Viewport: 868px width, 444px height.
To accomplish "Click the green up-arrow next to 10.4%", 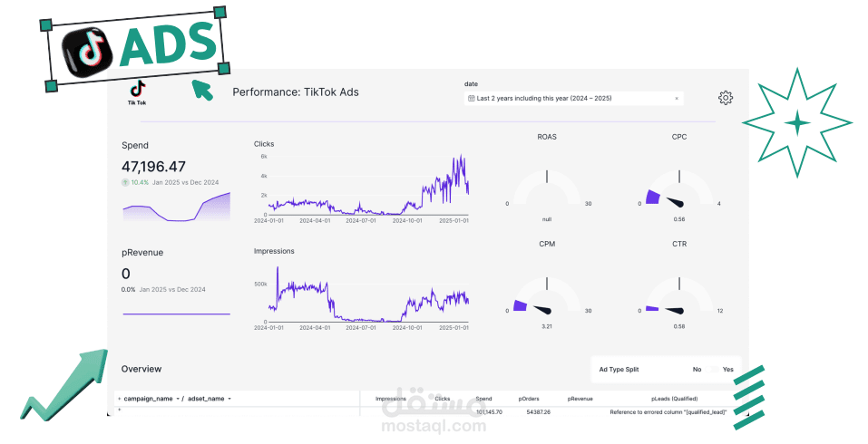I will pyautogui.click(x=125, y=182).
